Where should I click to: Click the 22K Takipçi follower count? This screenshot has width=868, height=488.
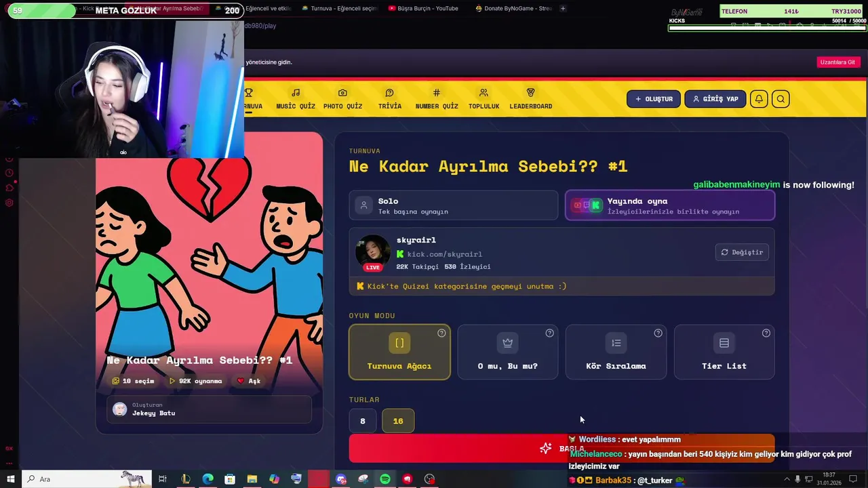(418, 267)
